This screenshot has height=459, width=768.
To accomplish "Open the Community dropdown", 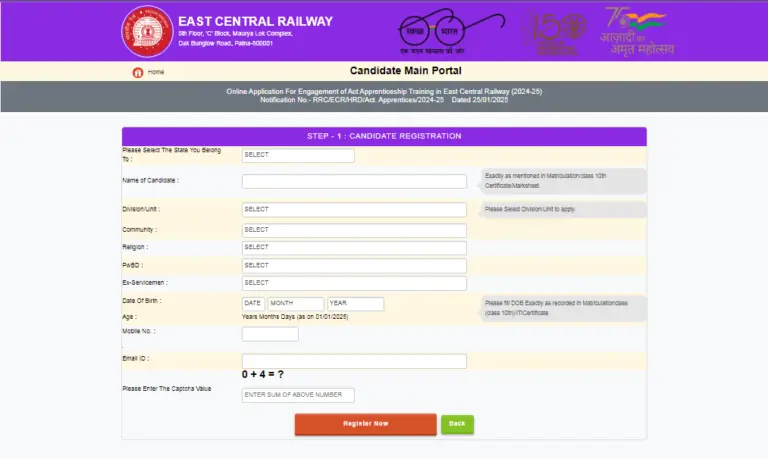I will point(354,229).
